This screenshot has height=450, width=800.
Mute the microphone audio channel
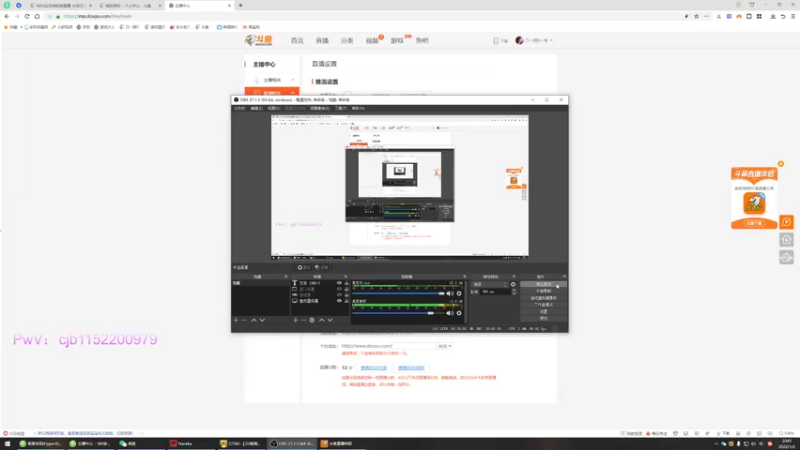coord(449,293)
